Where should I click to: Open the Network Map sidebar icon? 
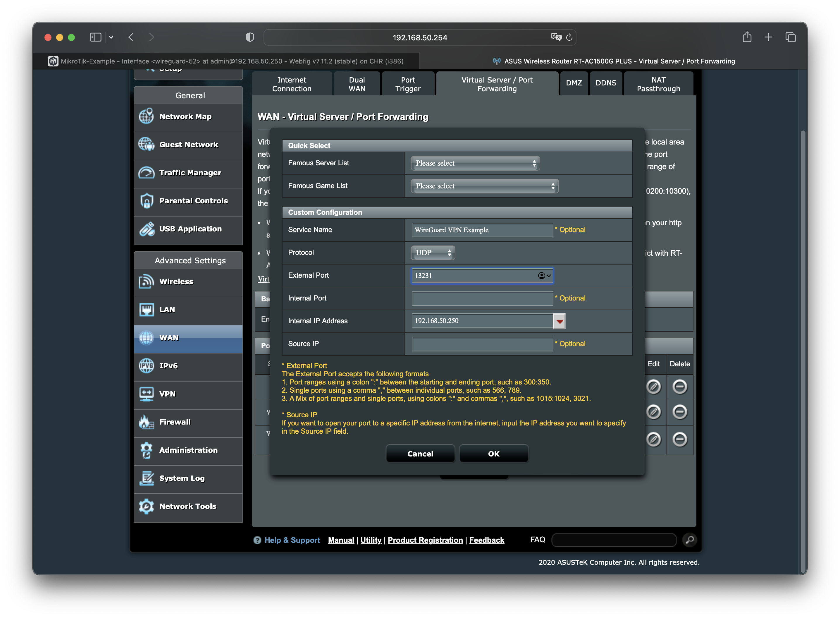pos(146,116)
